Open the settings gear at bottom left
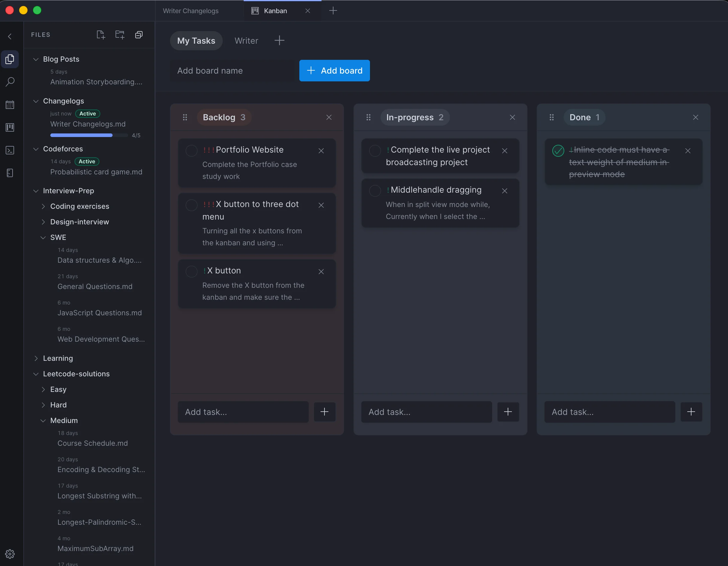The image size is (728, 566). tap(10, 554)
